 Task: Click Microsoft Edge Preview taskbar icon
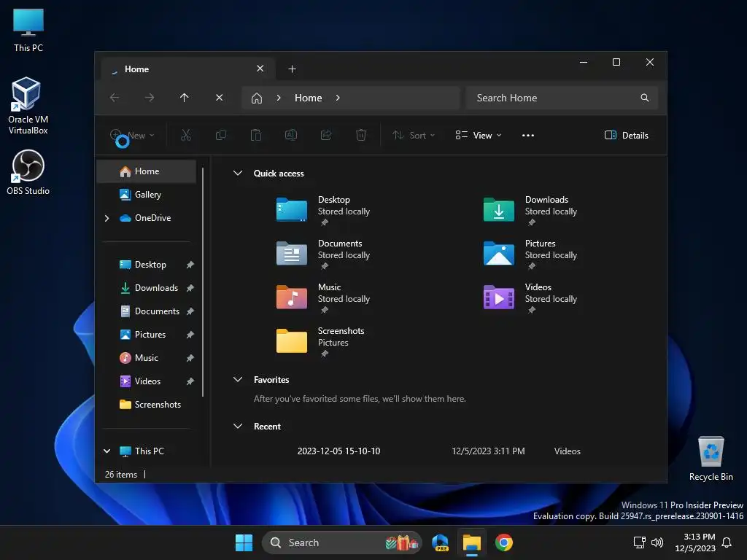coord(440,542)
